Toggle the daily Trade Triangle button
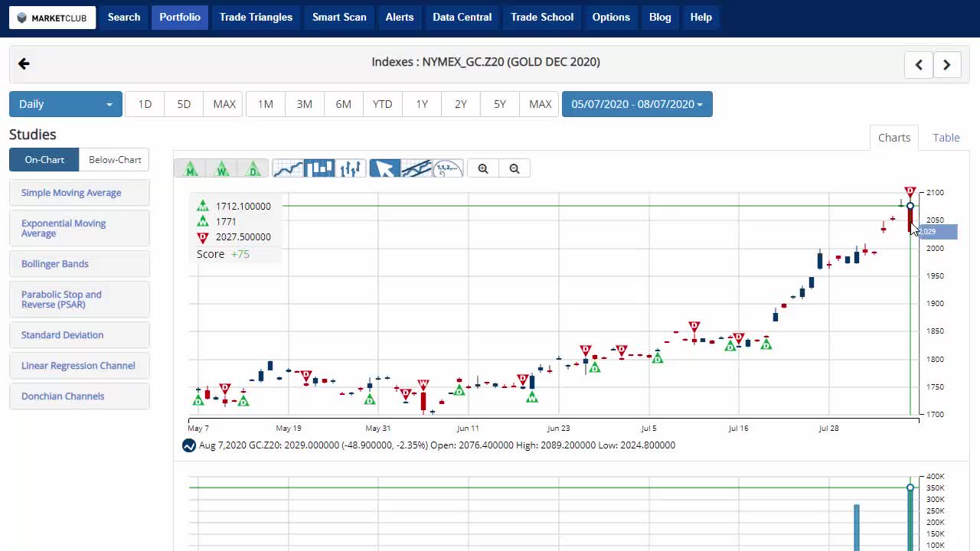The height and width of the screenshot is (551, 980). [253, 168]
